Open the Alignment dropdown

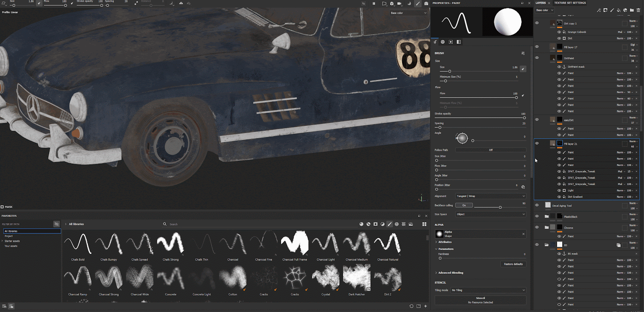490,196
